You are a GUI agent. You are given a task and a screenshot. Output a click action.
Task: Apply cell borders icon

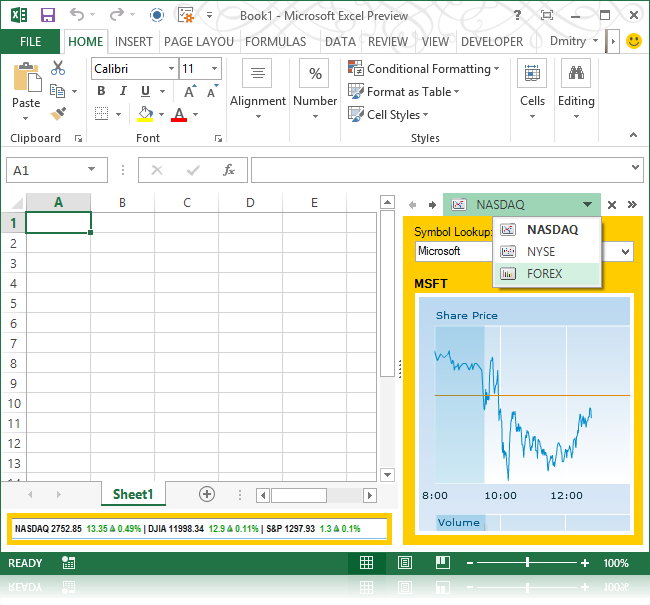(102, 113)
